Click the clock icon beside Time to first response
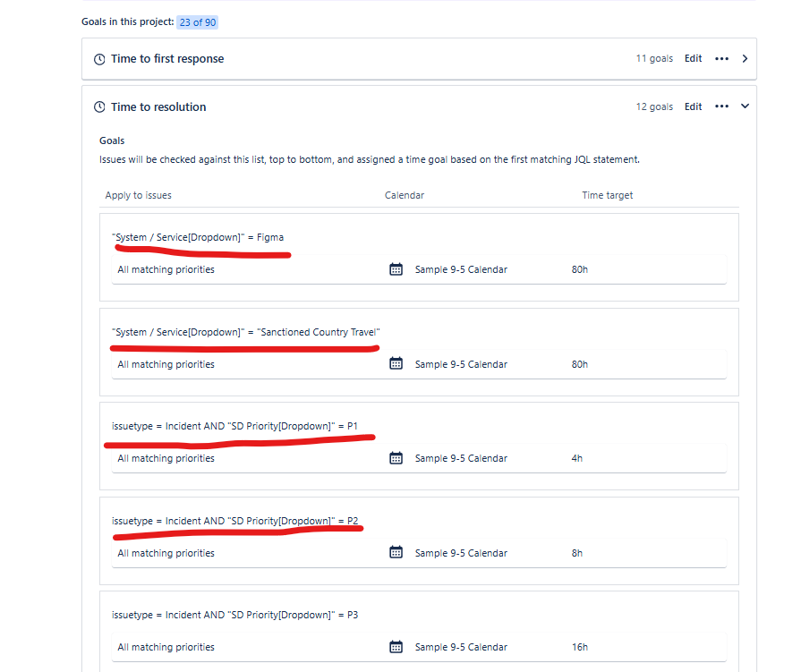Screen dimensions: 801x672 [99, 58]
